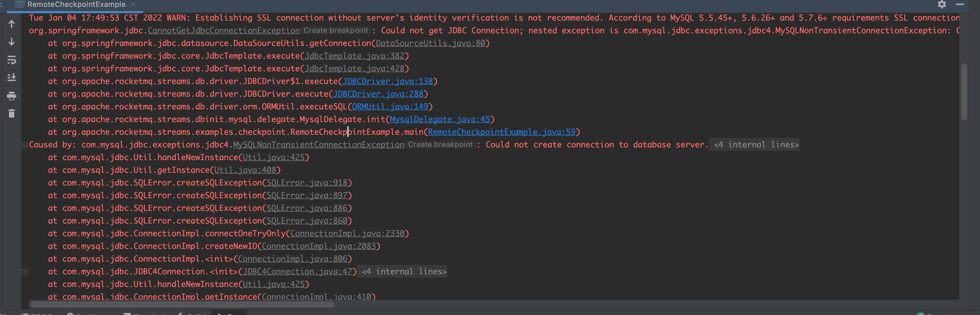Click Create breakpoint for CannotGetJdbcConnectionException
This screenshot has width=980, height=315.
click(336, 30)
